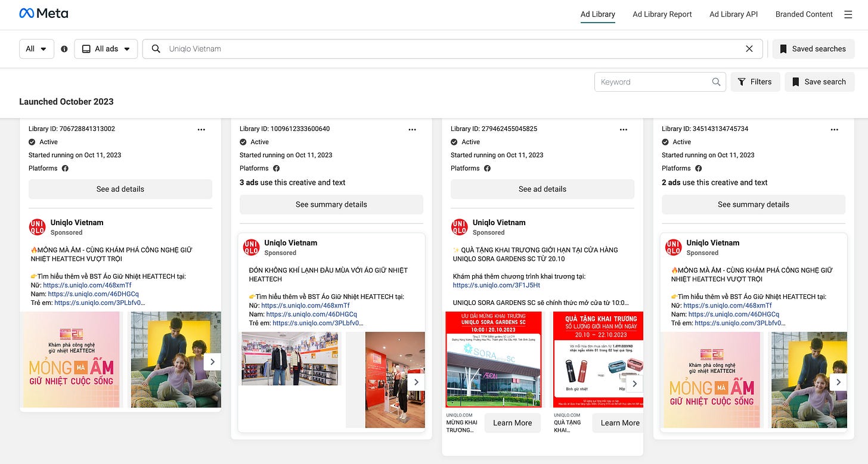Click the magnifier icon in Keyword field
The width and height of the screenshot is (868, 464).
[x=716, y=82]
